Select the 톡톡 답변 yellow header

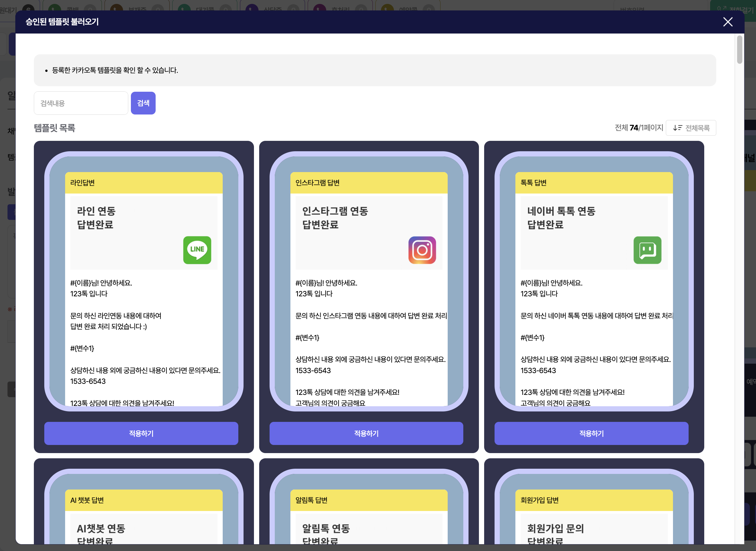click(x=594, y=183)
